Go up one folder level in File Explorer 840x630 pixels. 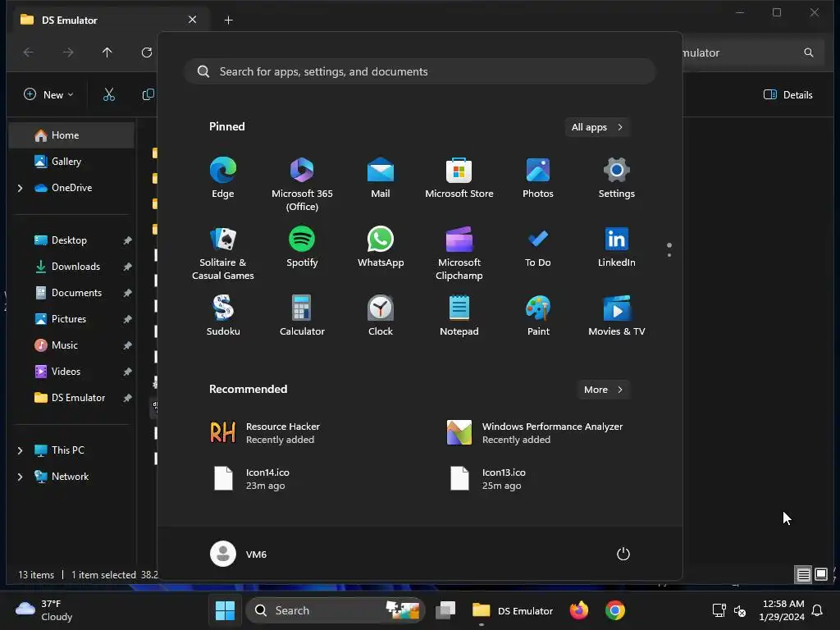(107, 52)
